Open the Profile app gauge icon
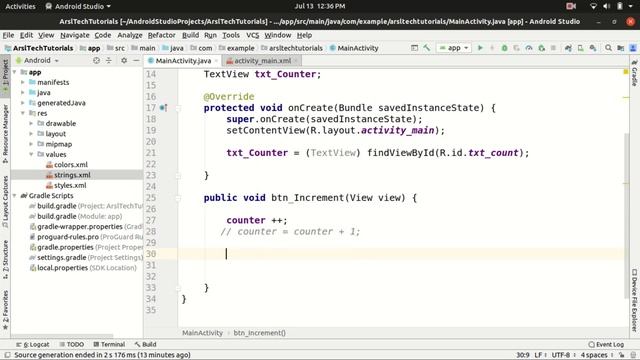Viewport: 640px width, 360px height. coord(529,48)
